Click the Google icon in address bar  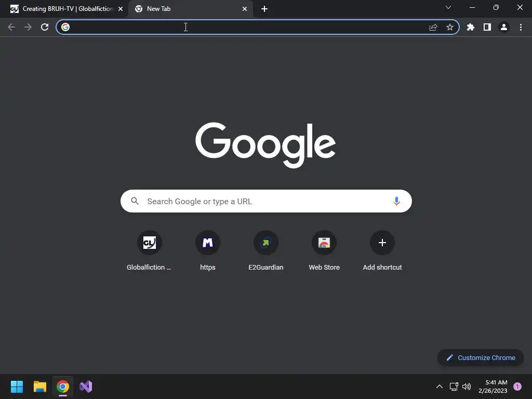(x=65, y=27)
